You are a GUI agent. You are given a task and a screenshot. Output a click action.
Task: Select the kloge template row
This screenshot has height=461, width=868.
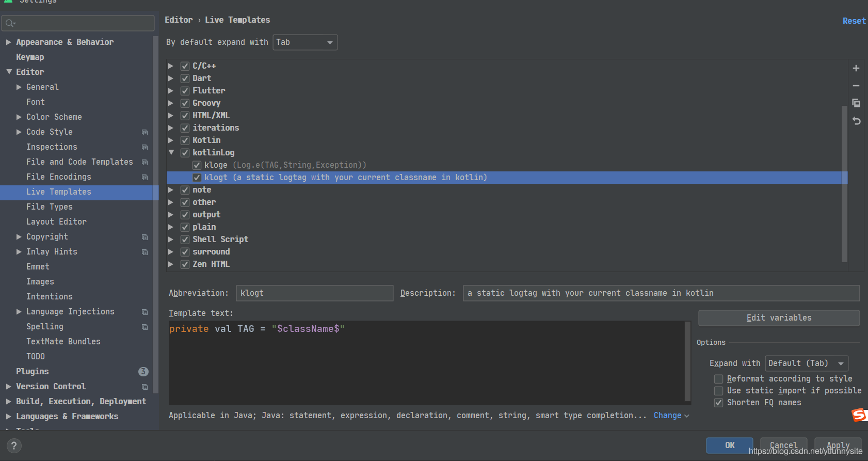click(507, 165)
